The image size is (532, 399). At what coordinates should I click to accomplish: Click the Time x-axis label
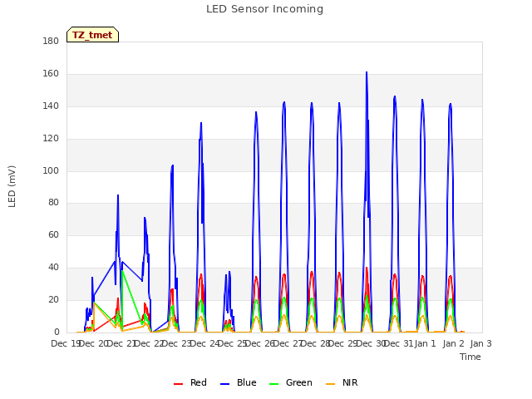(470, 357)
